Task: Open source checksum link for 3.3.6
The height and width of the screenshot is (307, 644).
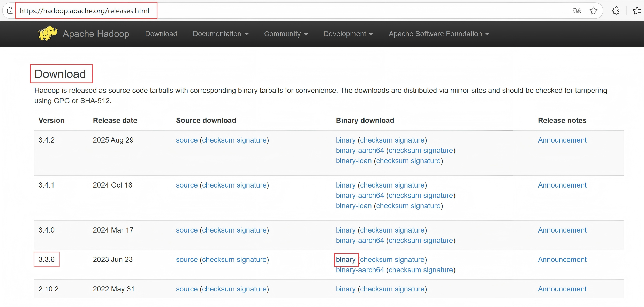Action: (x=218, y=259)
